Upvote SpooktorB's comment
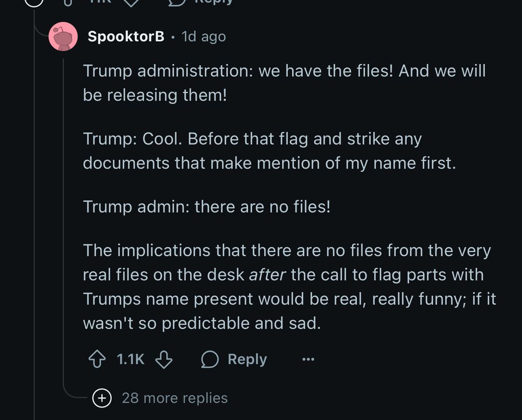 [x=97, y=359]
